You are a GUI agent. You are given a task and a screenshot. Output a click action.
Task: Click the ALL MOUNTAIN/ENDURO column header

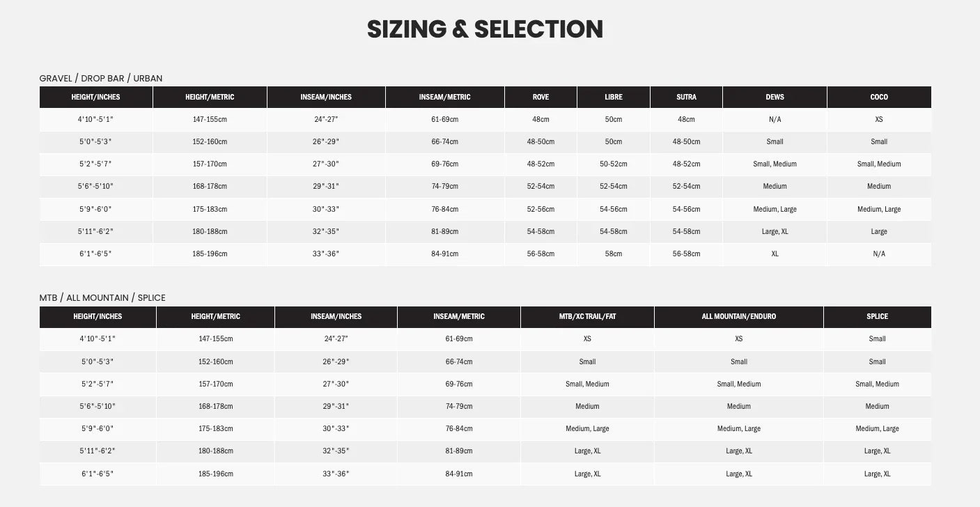(738, 317)
